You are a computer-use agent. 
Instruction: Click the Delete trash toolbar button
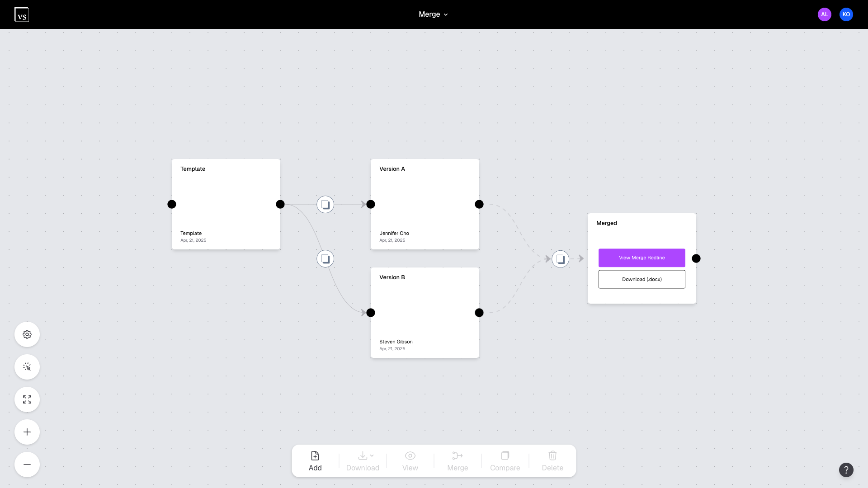(552, 461)
